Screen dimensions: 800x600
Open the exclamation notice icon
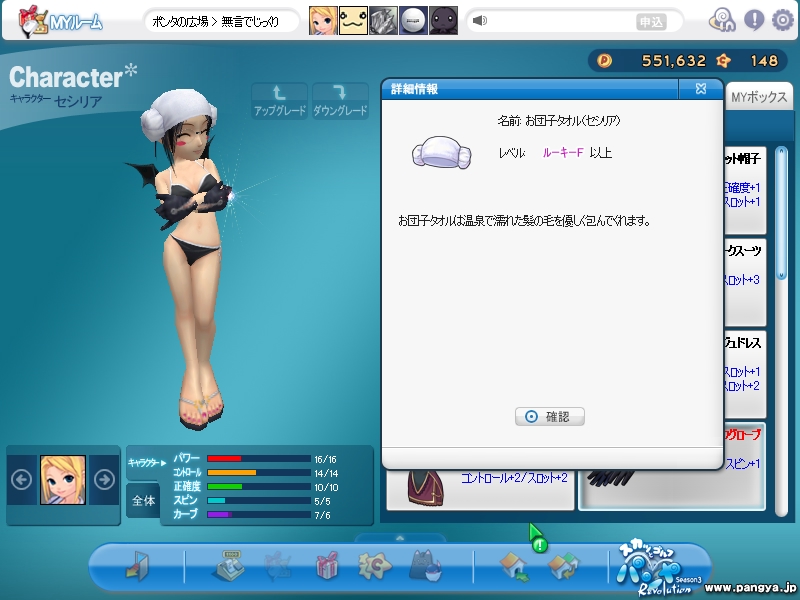pos(754,20)
